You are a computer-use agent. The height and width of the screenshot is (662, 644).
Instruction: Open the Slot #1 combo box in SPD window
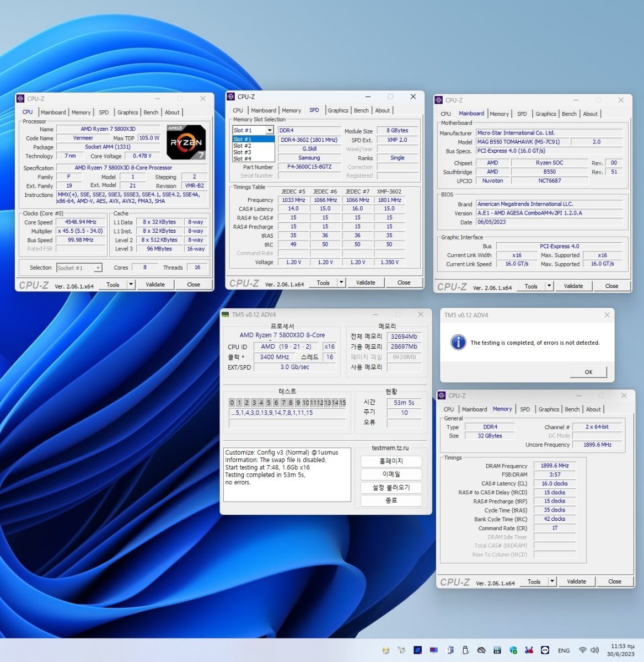coord(254,130)
